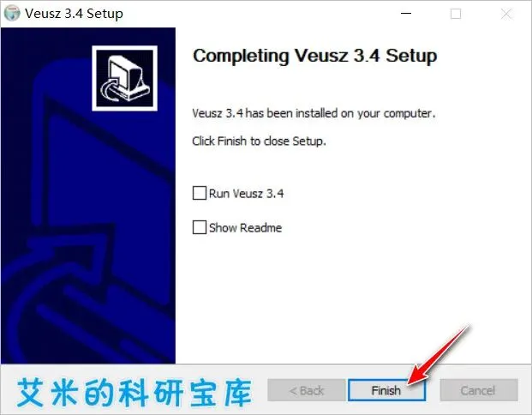Click the installer computer logo image

coord(124,78)
